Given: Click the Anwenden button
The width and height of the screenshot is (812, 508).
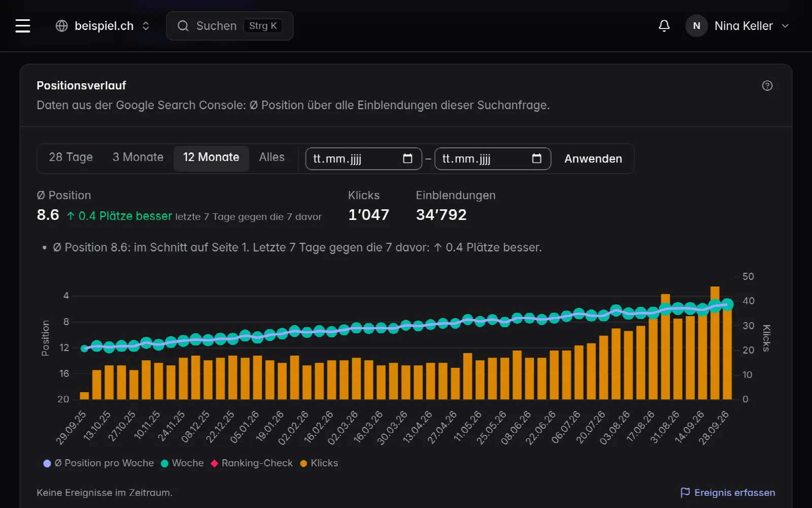Looking at the screenshot, I should [x=593, y=158].
